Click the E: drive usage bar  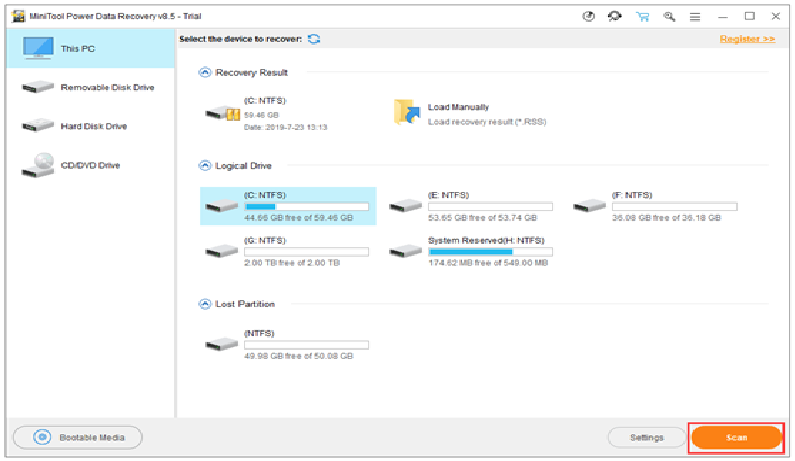point(490,207)
